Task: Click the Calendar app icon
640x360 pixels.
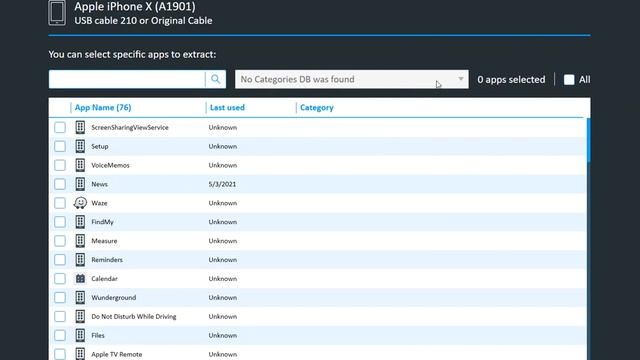Action: pos(80,279)
